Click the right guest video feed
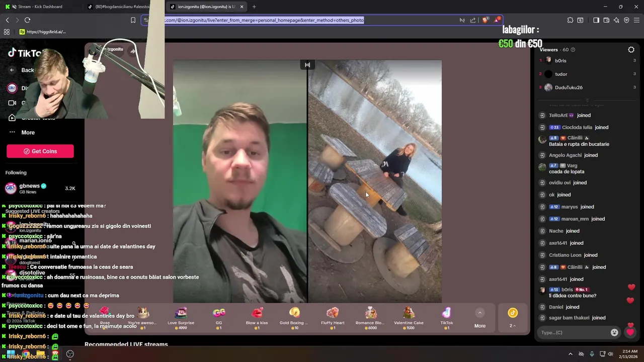The height and width of the screenshot is (362, 644). click(x=375, y=181)
